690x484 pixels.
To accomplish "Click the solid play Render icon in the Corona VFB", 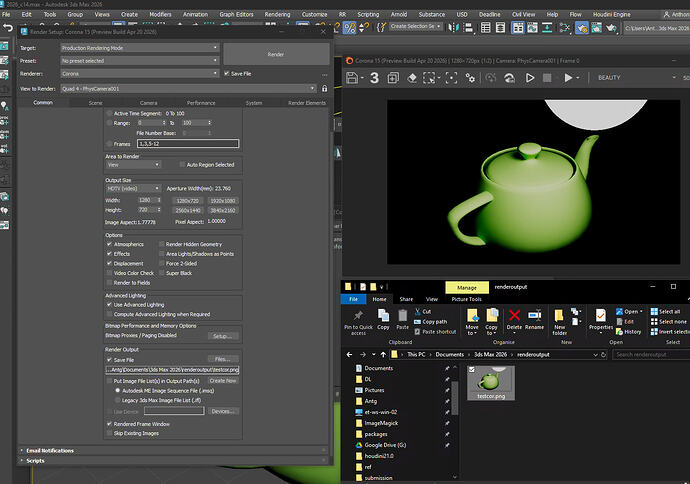I will [568, 78].
